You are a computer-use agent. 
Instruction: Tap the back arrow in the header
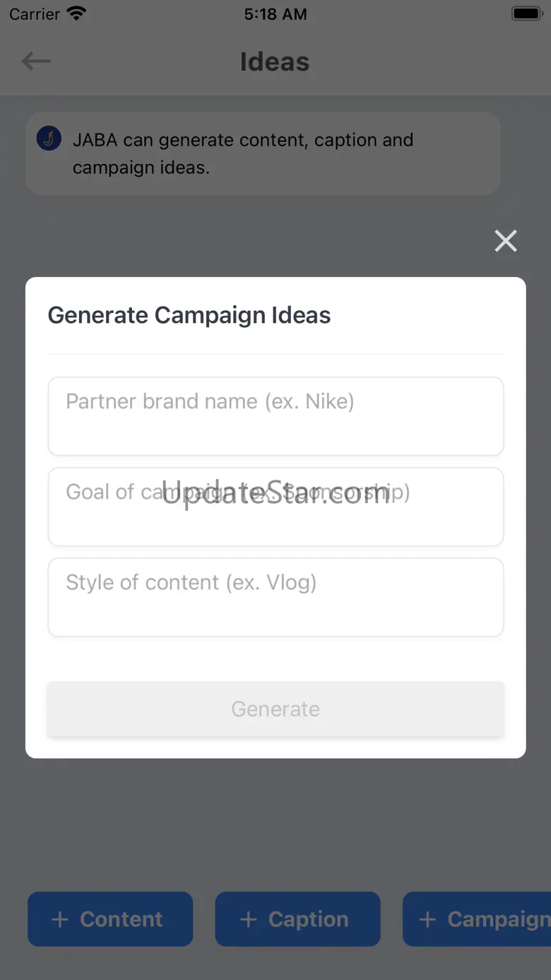[36, 61]
